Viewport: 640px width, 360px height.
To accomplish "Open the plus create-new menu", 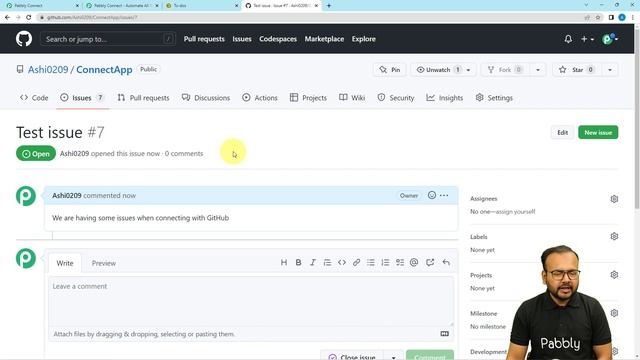I will (x=587, y=39).
